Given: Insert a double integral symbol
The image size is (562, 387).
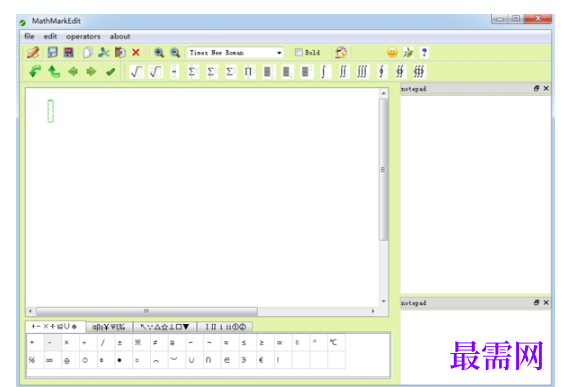Looking at the screenshot, I should (x=343, y=72).
